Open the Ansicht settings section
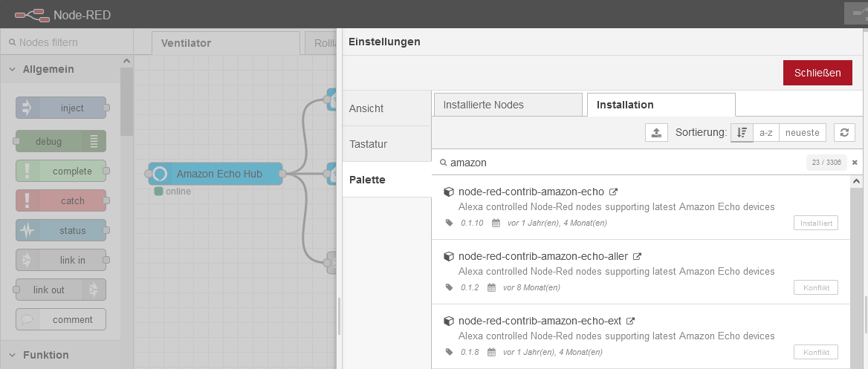 pyautogui.click(x=386, y=108)
